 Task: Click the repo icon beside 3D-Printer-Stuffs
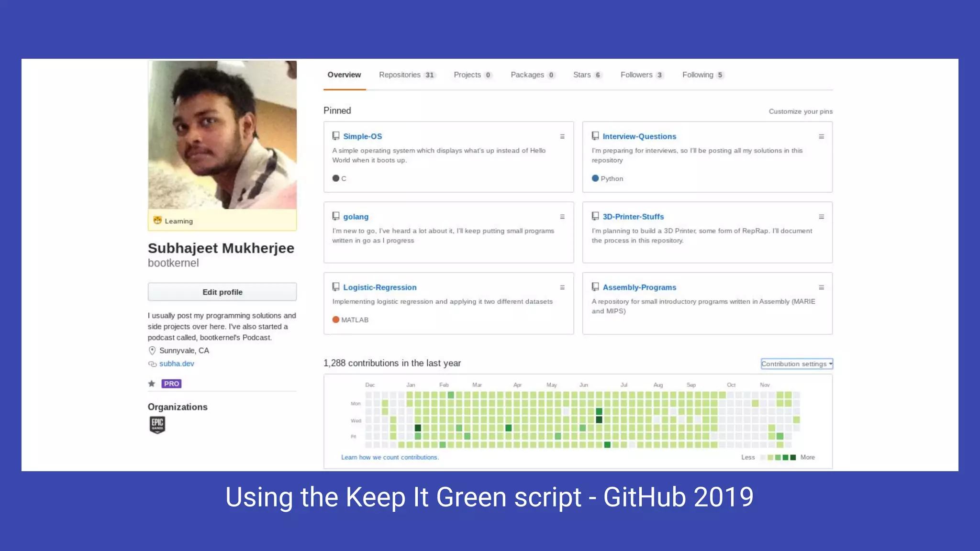pyautogui.click(x=595, y=216)
